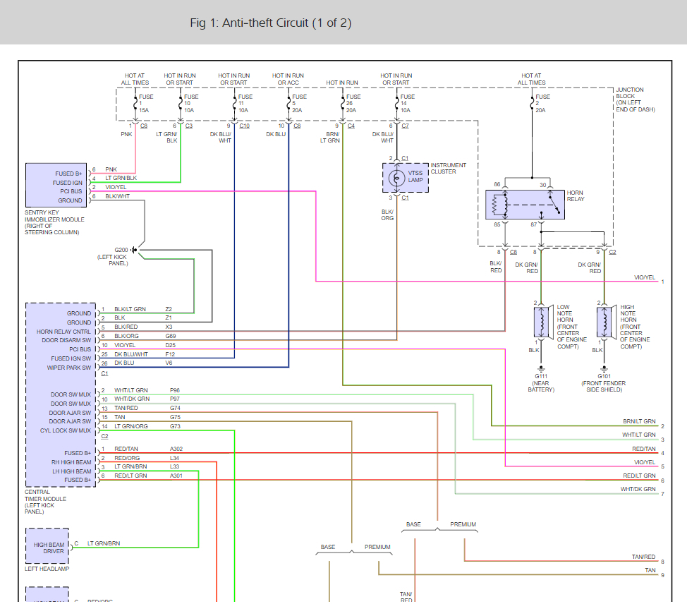This screenshot has height=616, width=687.
Task: Click the Instrument Cluster label
Action: (448, 169)
